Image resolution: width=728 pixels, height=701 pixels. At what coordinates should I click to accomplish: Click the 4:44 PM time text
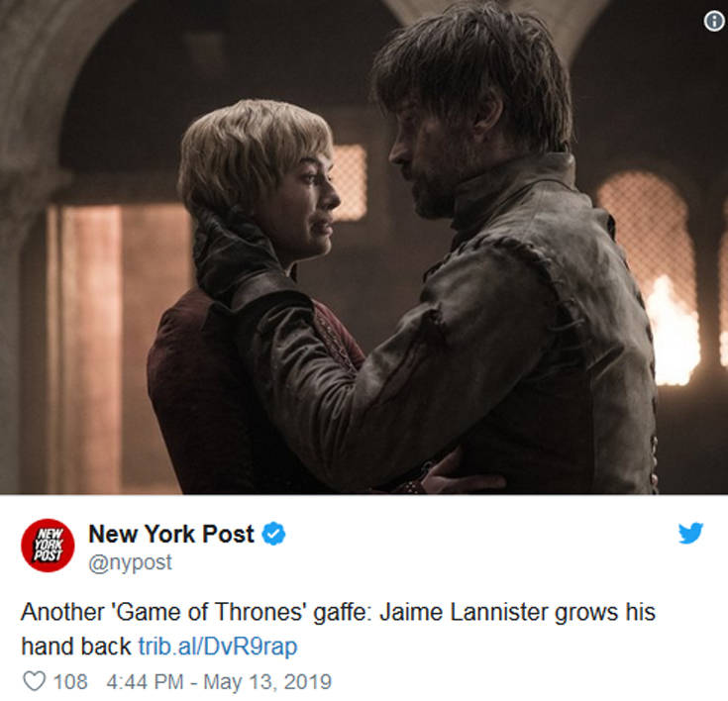coord(146,682)
